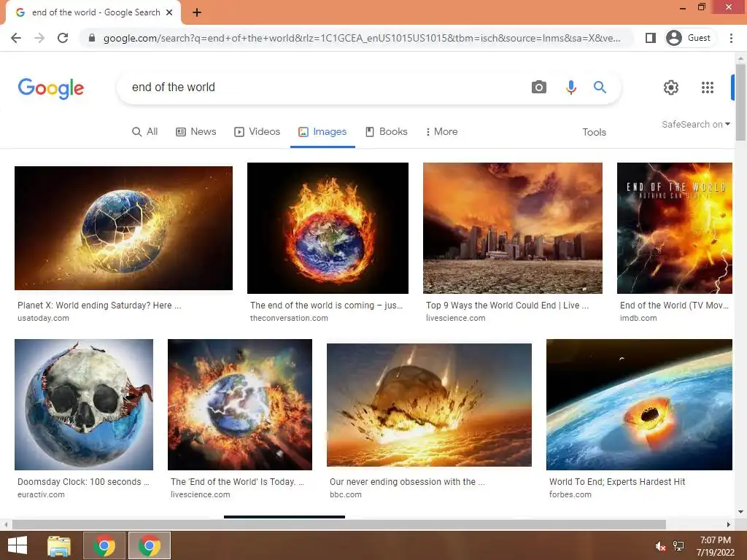Open the skull Earth image
Image resolution: width=747 pixels, height=560 pixels.
pos(84,404)
